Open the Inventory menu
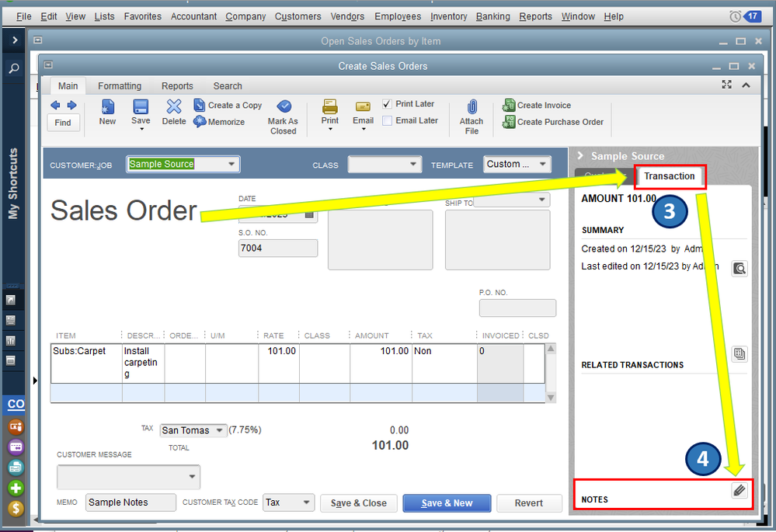This screenshot has width=776, height=532. click(x=448, y=16)
